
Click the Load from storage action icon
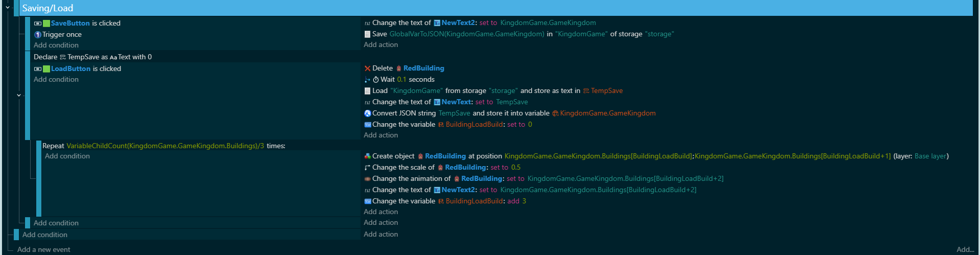pyautogui.click(x=367, y=91)
